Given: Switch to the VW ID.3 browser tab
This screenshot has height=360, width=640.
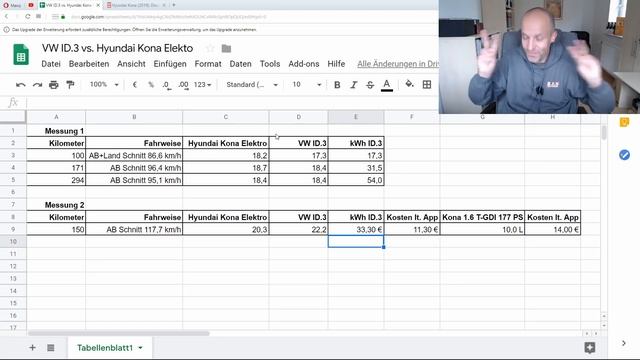Looking at the screenshot, I should tap(68, 5).
